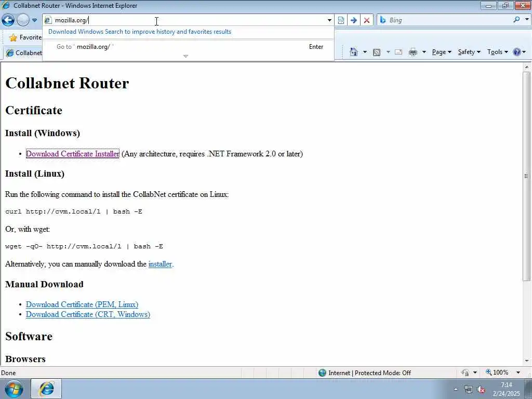Click the Collabnet Router heading
Viewport: 532px width, 399px height.
pyautogui.click(x=67, y=83)
